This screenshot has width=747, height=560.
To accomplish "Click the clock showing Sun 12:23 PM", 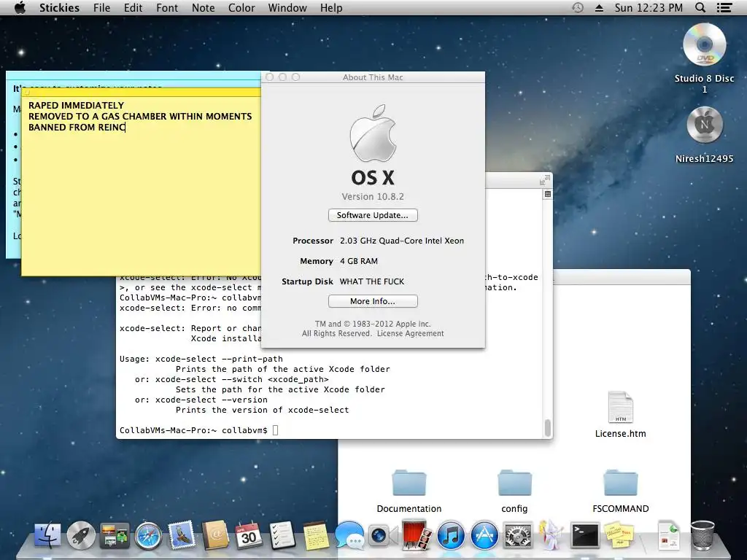I will pyautogui.click(x=649, y=7).
